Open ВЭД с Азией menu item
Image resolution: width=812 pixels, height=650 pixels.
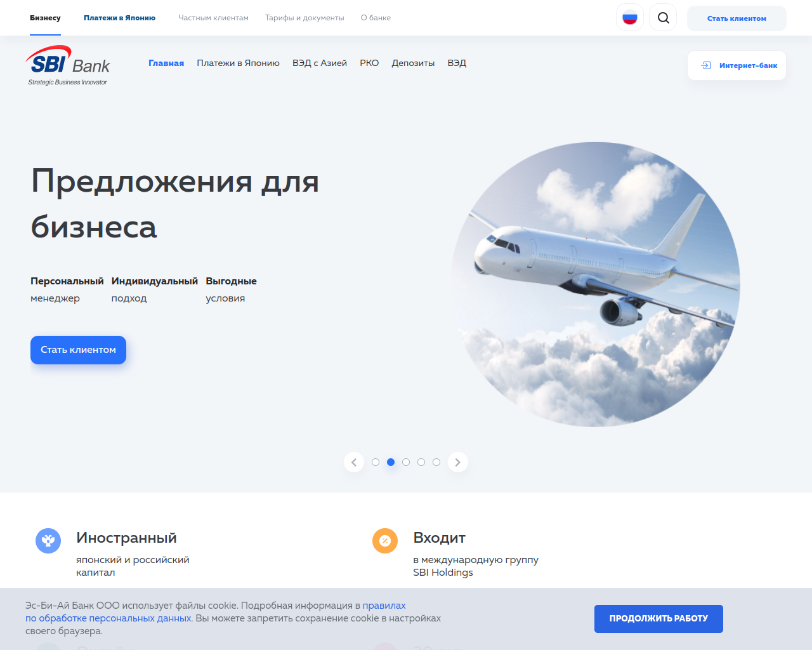pyautogui.click(x=320, y=63)
